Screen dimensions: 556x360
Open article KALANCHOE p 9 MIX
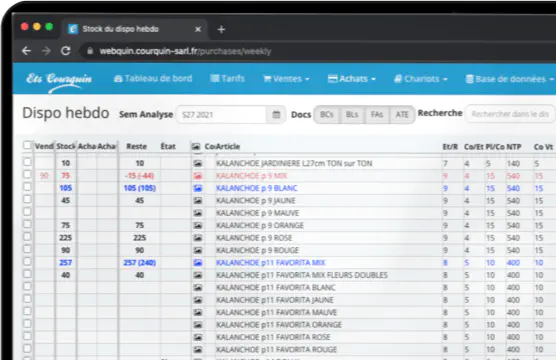coord(252,176)
